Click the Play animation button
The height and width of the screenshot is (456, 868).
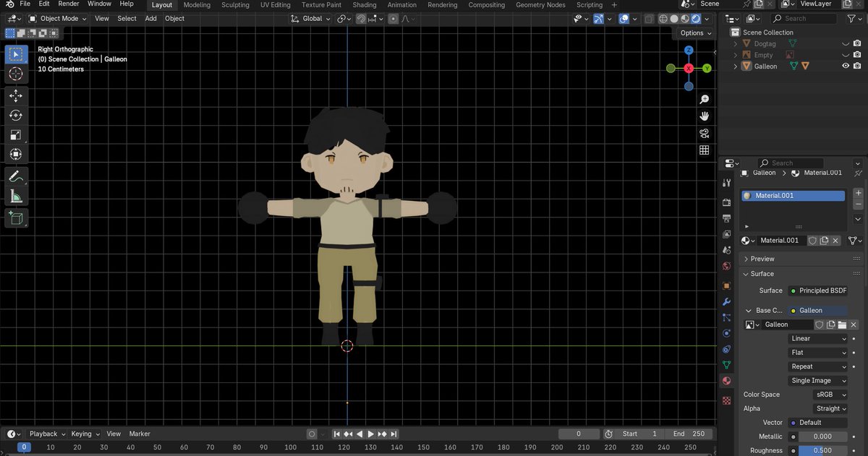[x=371, y=434]
